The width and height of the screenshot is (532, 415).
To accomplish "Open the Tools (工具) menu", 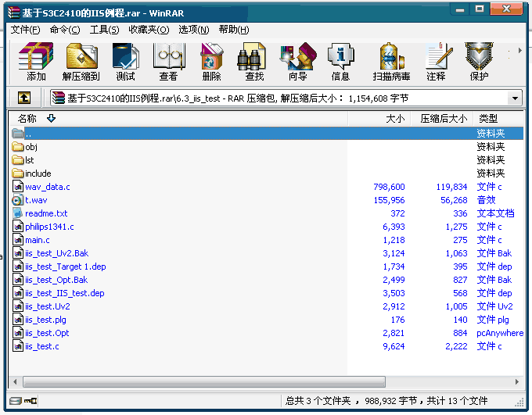I will tap(104, 30).
